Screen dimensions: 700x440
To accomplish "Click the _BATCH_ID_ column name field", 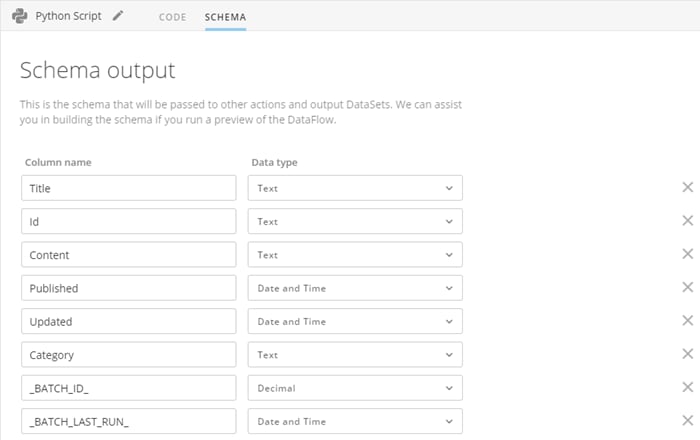I will coord(129,388).
